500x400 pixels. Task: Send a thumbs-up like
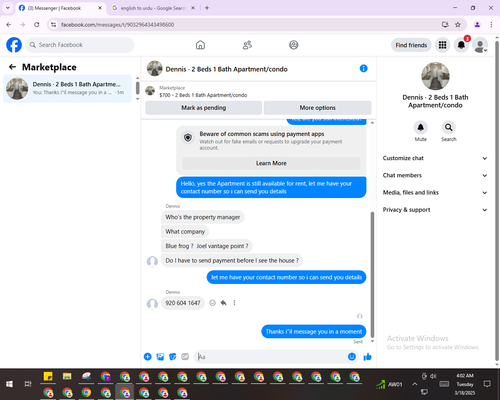click(367, 357)
